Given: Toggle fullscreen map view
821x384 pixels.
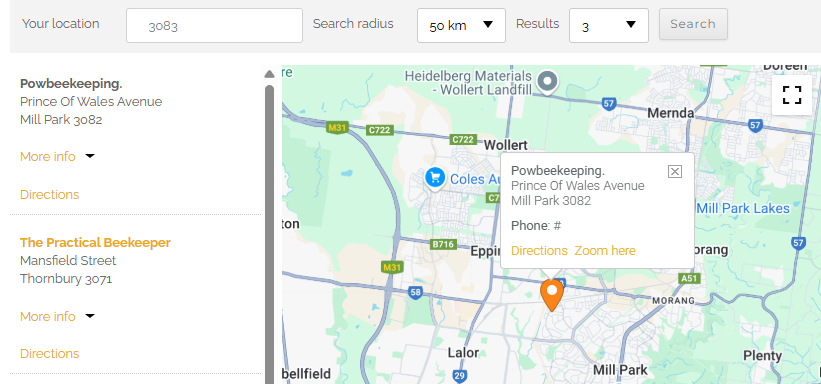Looking at the screenshot, I should coord(792,95).
